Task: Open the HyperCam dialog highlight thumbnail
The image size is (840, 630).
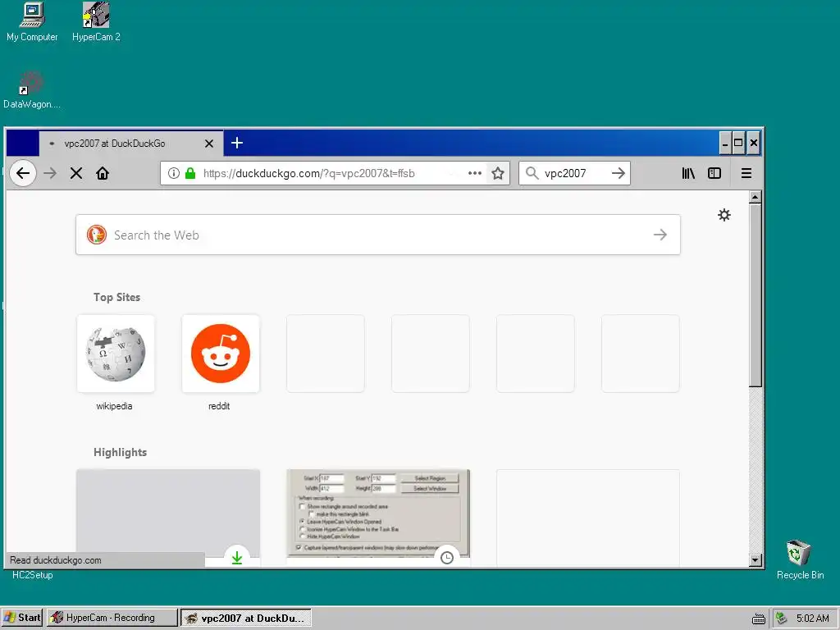Action: 378,514
